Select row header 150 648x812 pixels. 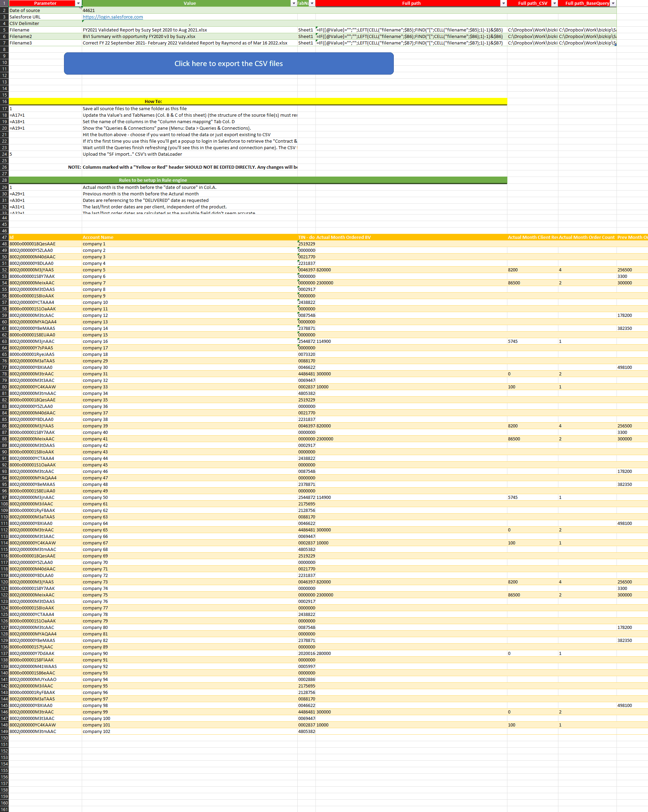click(4, 738)
